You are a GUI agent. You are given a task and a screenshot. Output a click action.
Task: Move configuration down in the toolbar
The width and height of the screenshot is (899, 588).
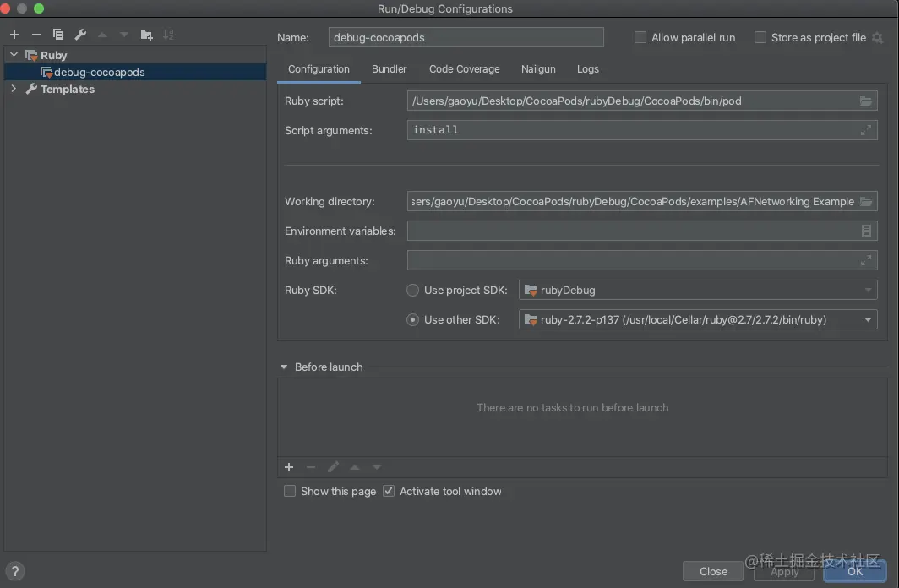(124, 35)
